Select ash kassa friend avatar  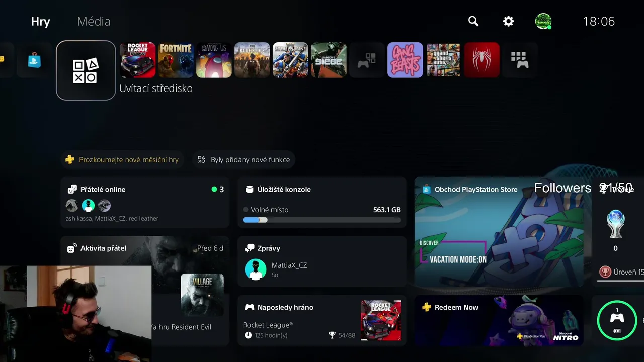(x=72, y=205)
